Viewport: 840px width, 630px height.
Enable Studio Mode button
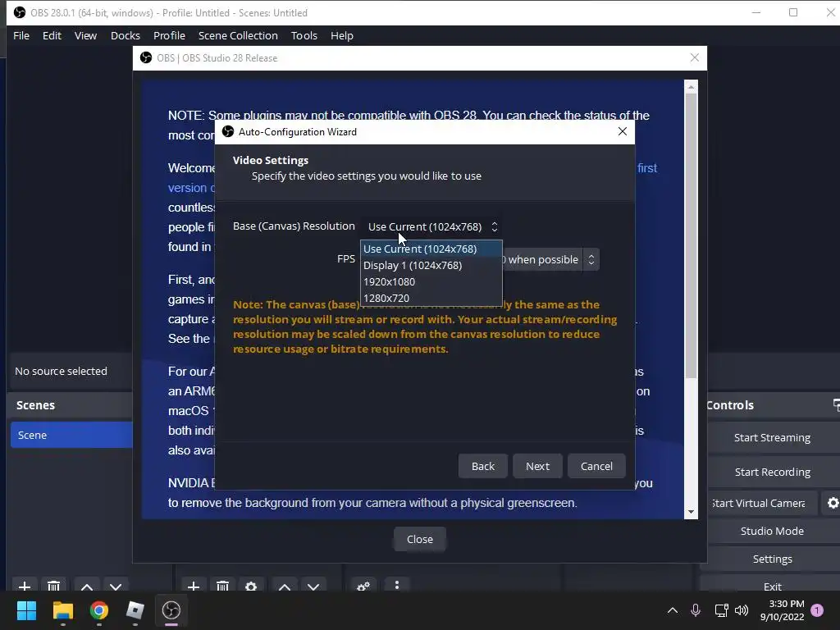772,531
